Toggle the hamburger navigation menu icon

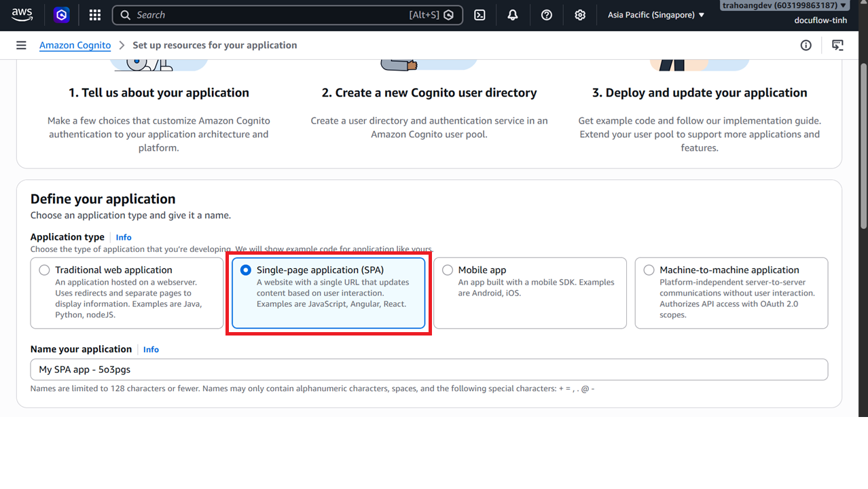click(x=21, y=46)
